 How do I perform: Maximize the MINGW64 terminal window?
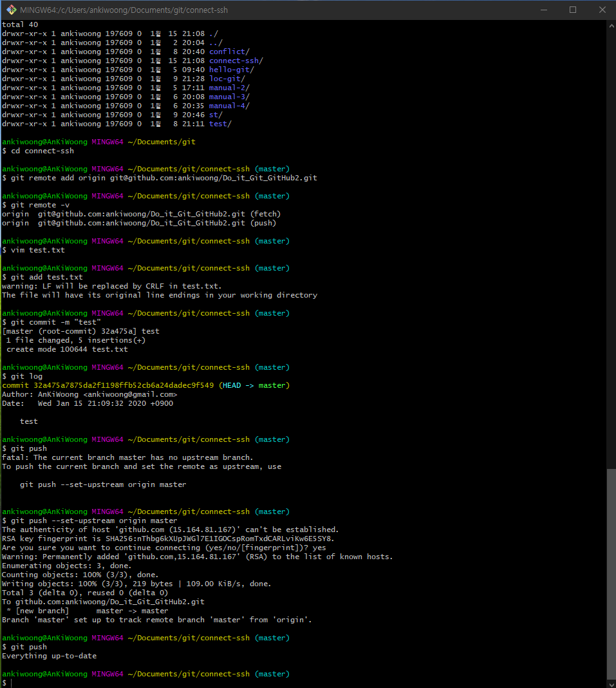tap(573, 10)
